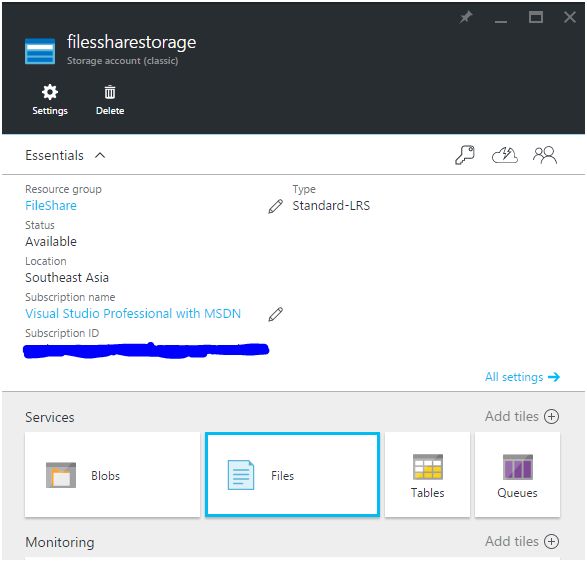Click the Services section heading
The image size is (587, 562).
pos(50,417)
